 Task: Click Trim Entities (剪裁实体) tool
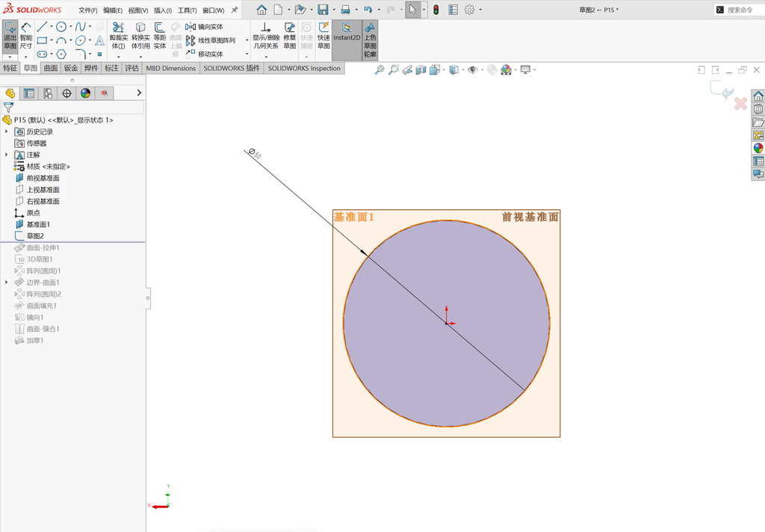[x=119, y=36]
